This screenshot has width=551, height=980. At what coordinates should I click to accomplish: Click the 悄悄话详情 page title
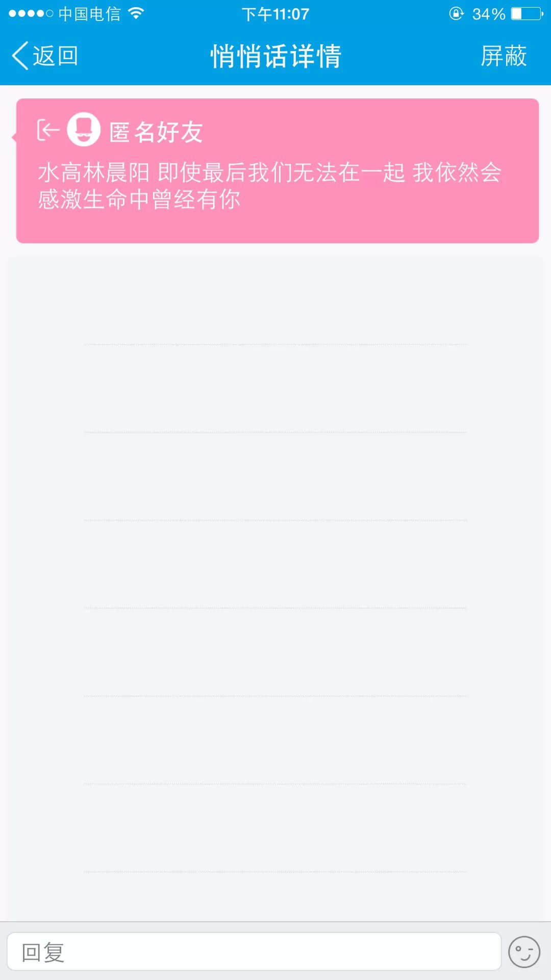(x=275, y=56)
